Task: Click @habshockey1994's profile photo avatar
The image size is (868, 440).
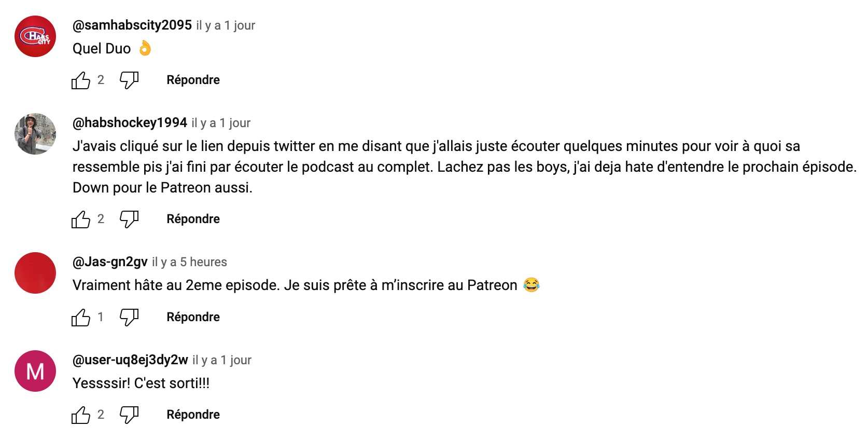Action: tap(35, 134)
